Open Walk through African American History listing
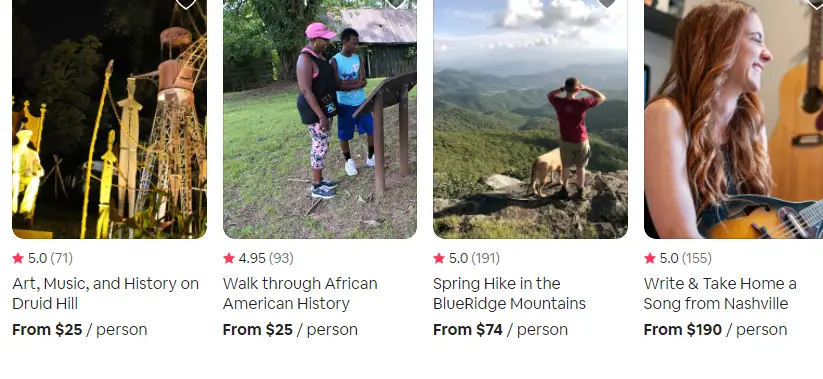823x379 pixels. 300,293
